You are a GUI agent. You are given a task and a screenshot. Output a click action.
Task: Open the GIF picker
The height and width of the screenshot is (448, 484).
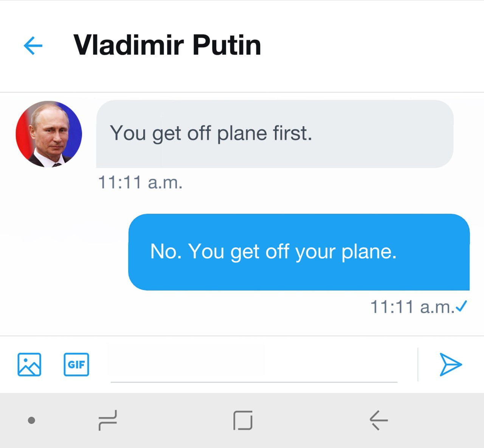(x=76, y=364)
